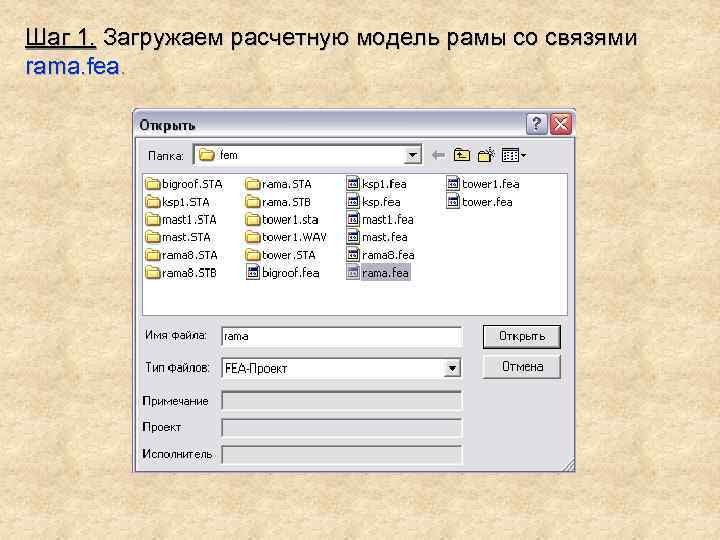Viewport: 720px width, 540px height.
Task: Select the bigroof.fea file icon
Action: tap(253, 272)
